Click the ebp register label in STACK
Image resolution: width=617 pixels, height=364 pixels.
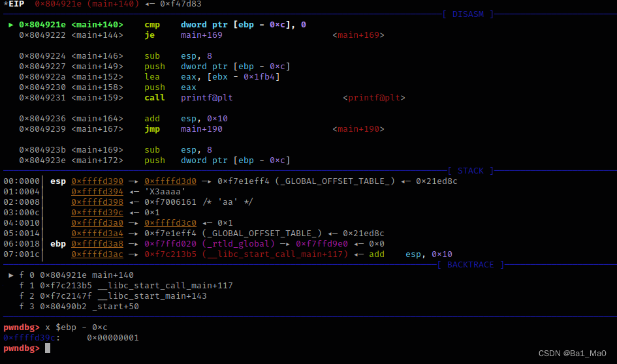(x=58, y=244)
